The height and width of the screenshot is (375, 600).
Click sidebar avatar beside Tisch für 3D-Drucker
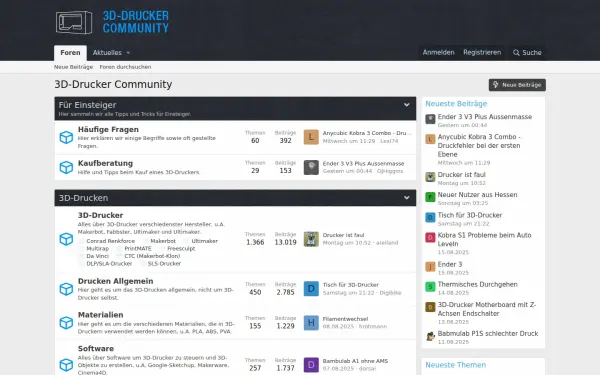[x=430, y=217]
